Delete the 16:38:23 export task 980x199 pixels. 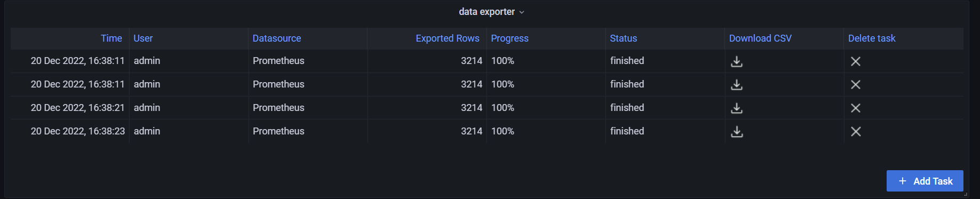click(856, 132)
